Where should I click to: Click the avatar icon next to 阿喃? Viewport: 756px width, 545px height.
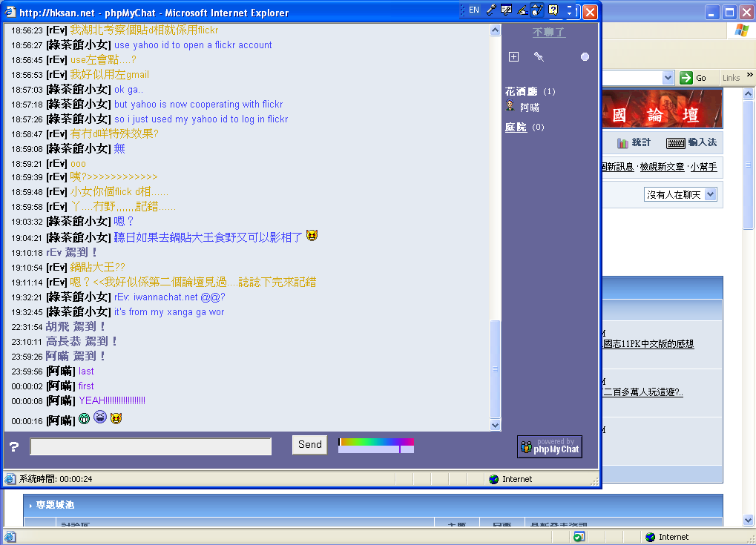tap(510, 105)
